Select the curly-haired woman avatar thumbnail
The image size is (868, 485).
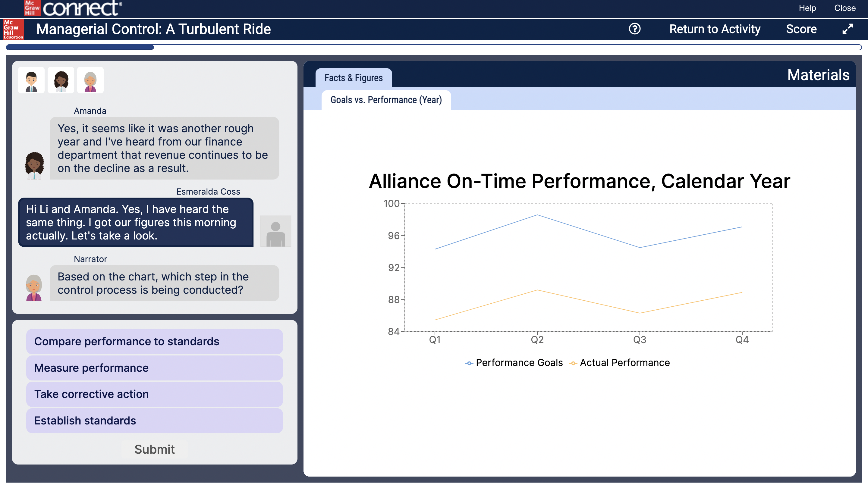coord(61,80)
